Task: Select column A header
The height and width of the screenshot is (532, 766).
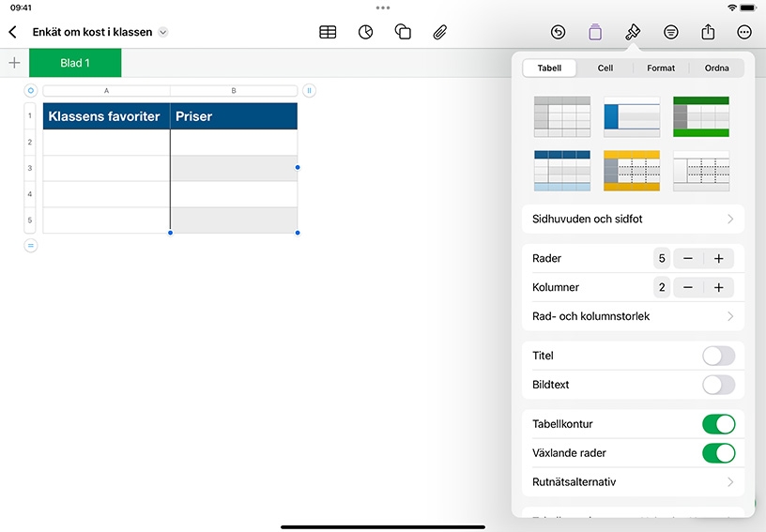Action: click(x=106, y=91)
